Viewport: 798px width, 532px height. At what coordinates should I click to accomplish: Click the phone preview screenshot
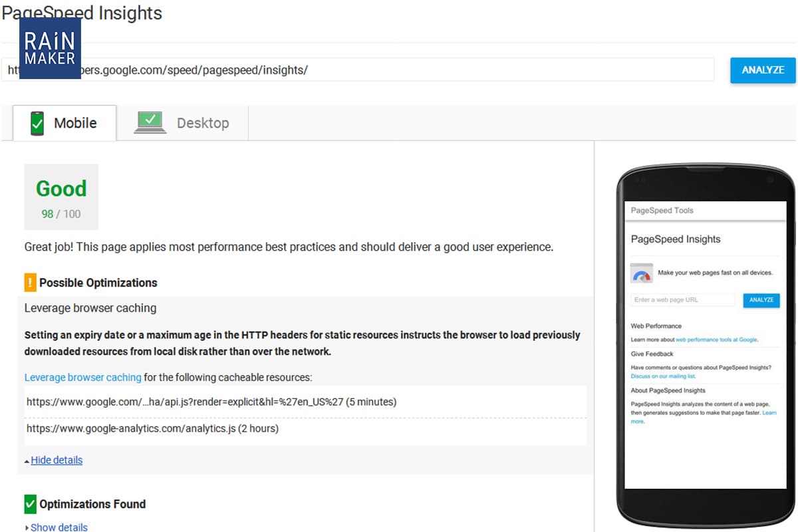[x=705, y=346]
